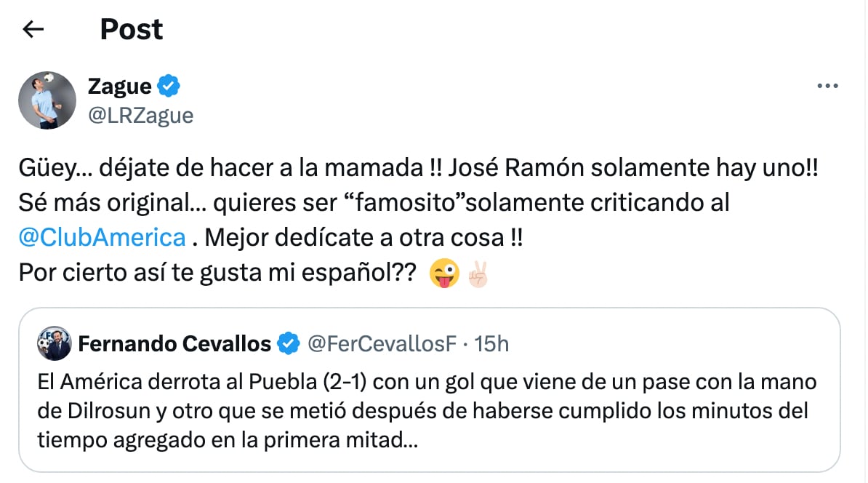868x483 pixels.
Task: Open the @FerCevallosF handle
Action: 382,343
